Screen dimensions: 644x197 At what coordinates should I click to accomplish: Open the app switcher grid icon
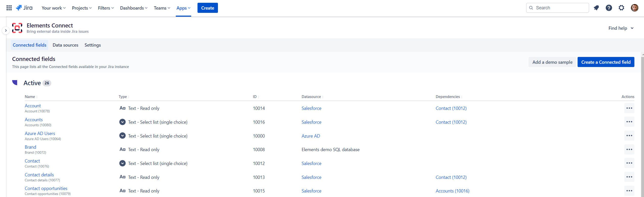pyautogui.click(x=9, y=8)
